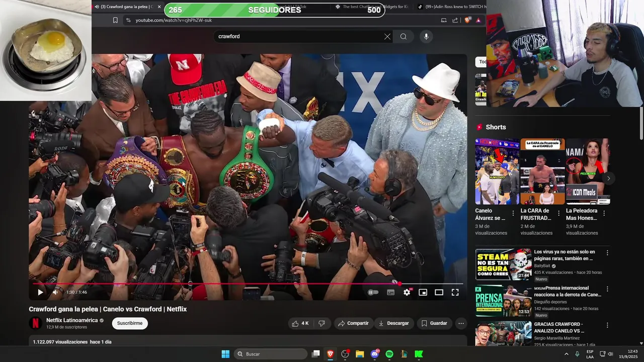Open options for Prensa internacional video
644x362 pixels.
click(x=607, y=289)
